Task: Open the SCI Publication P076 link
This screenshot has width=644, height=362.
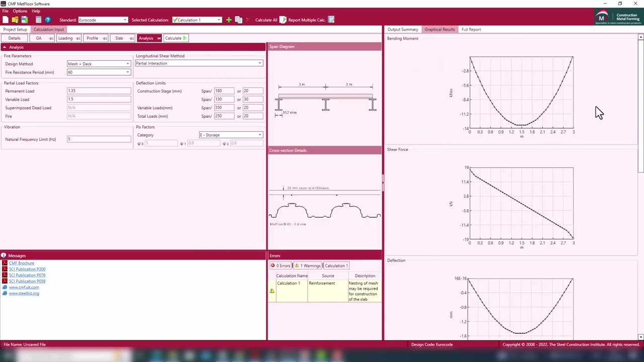Action: pos(27,275)
